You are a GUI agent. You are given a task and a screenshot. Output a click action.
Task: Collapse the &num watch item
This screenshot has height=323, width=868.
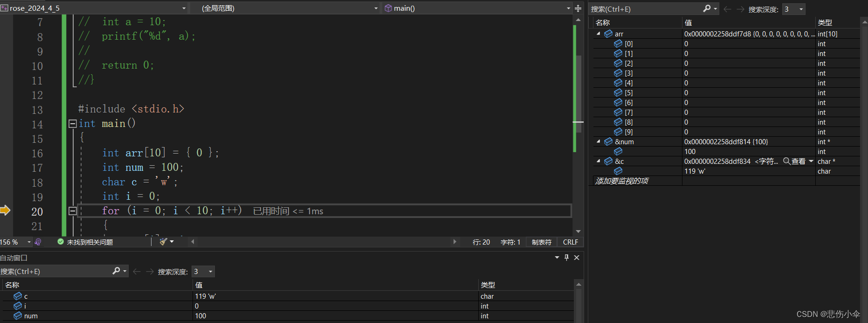[x=599, y=141]
